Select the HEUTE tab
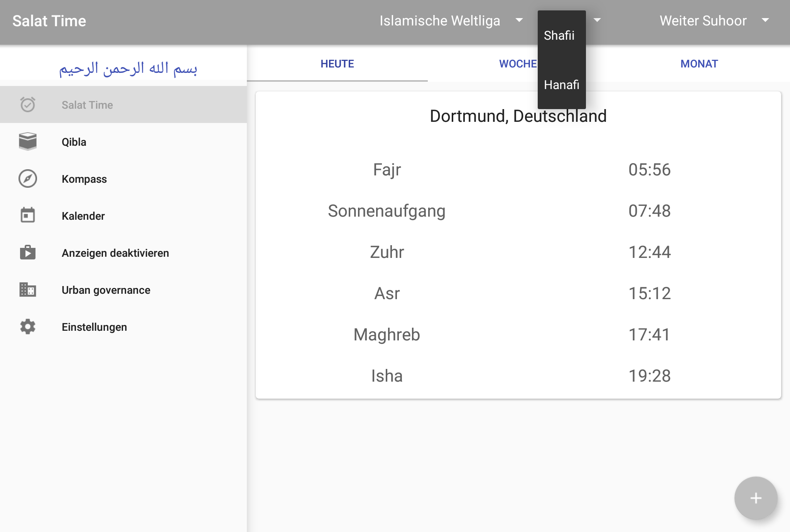Image resolution: width=790 pixels, height=532 pixels. [337, 64]
